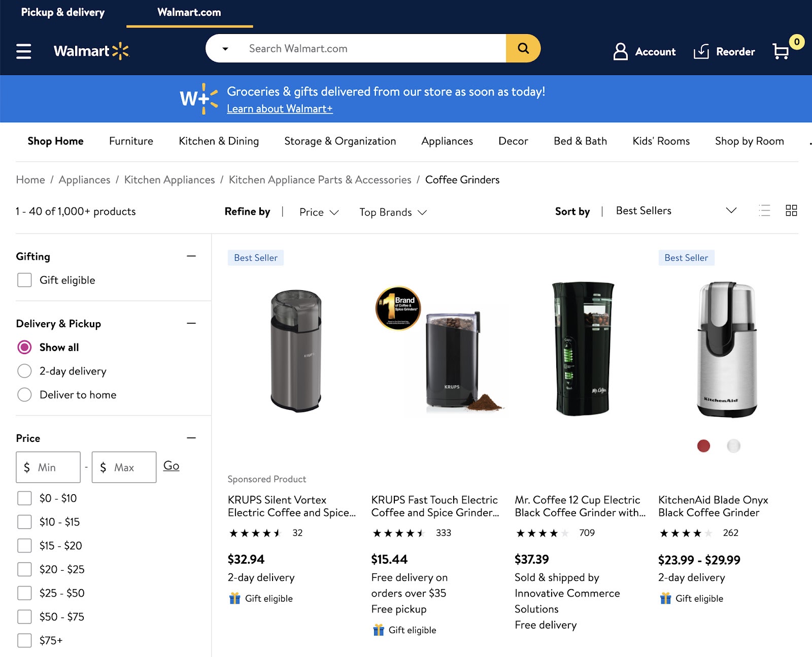Go to Kitchen Appliance Parts & Accessories breadcrumb
The image size is (812, 657).
pyautogui.click(x=320, y=180)
